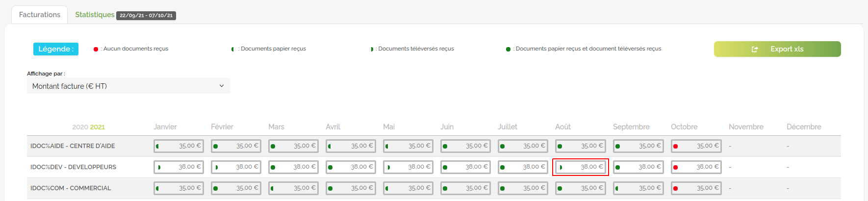Open the Affichage par dropdown

[x=128, y=86]
